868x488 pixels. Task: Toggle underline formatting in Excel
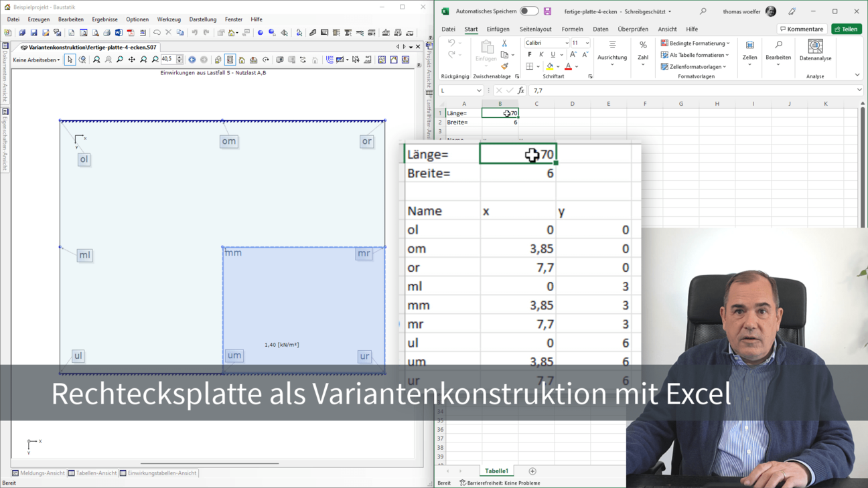coord(553,55)
